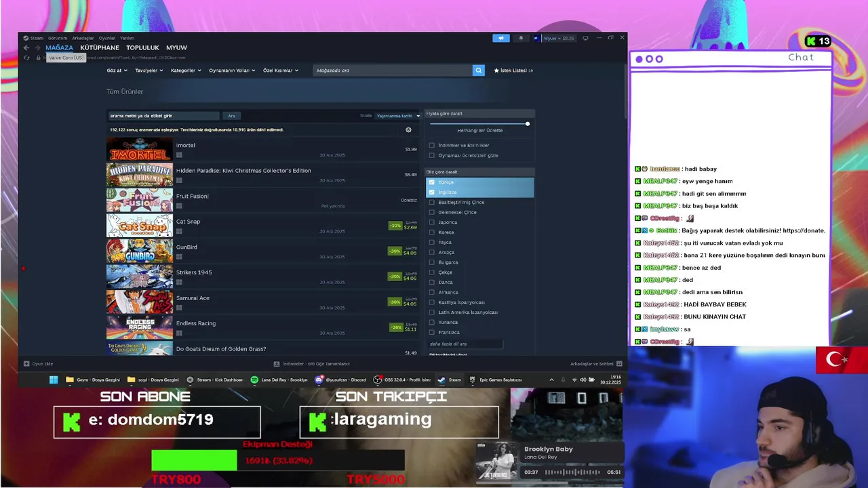Click the taskbar network icon
868x488 pixels.
coord(574,380)
